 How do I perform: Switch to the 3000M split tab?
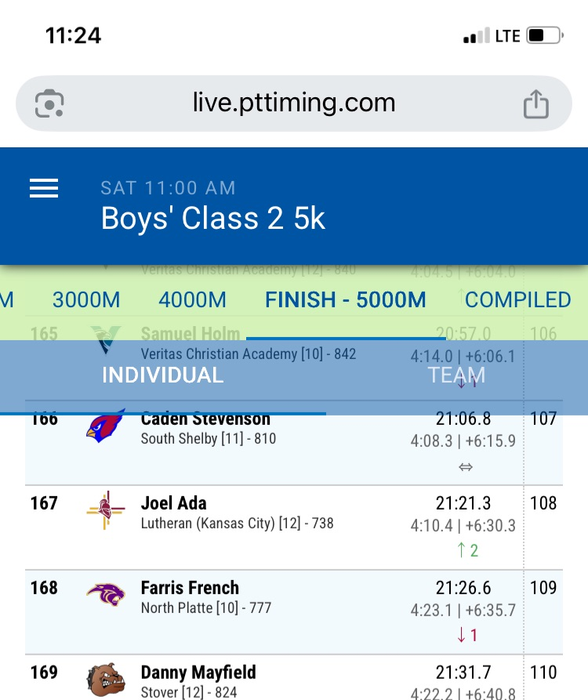(x=86, y=299)
